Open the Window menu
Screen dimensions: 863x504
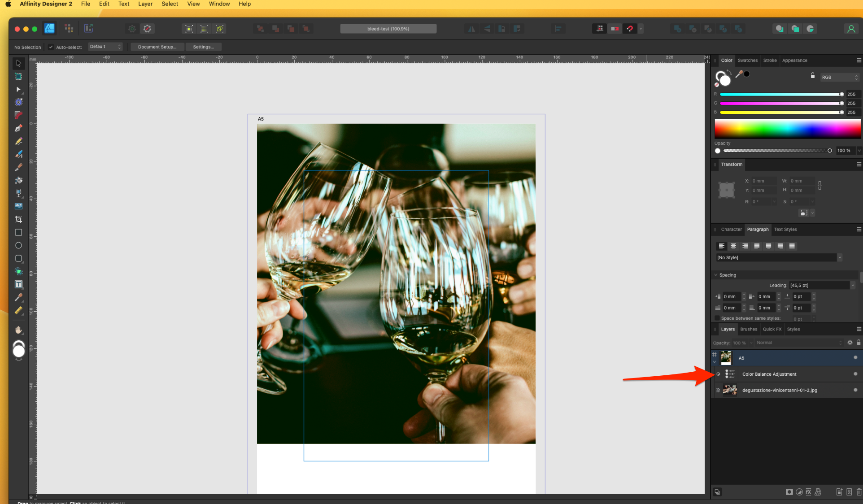click(219, 4)
